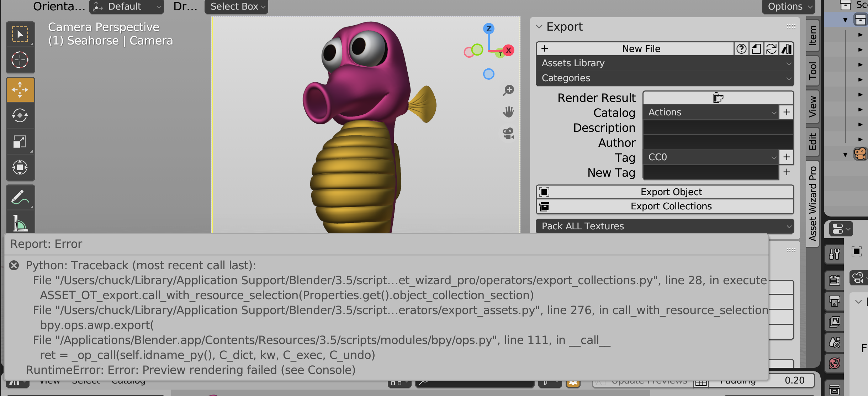Switch to the Tool sidebar tab
The width and height of the screenshot is (868, 396).
pyautogui.click(x=813, y=71)
